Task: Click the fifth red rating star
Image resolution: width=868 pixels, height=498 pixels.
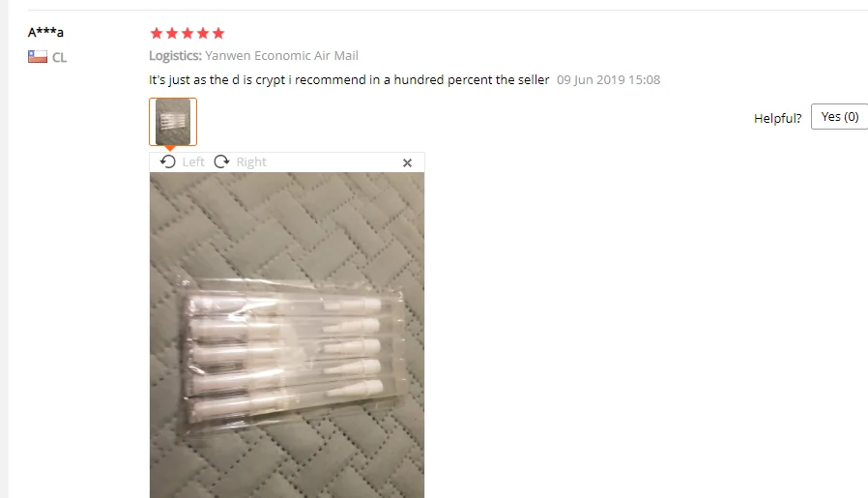Action: 218,33
